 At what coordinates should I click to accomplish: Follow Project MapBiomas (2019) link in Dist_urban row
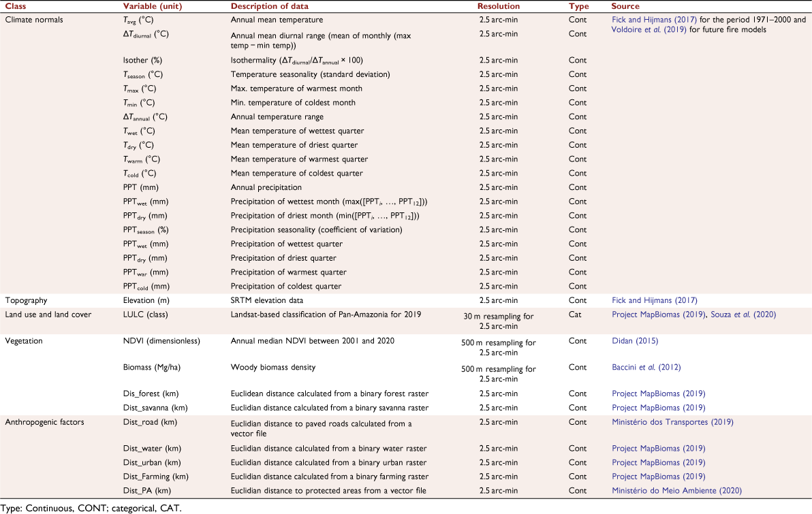[659, 462]
